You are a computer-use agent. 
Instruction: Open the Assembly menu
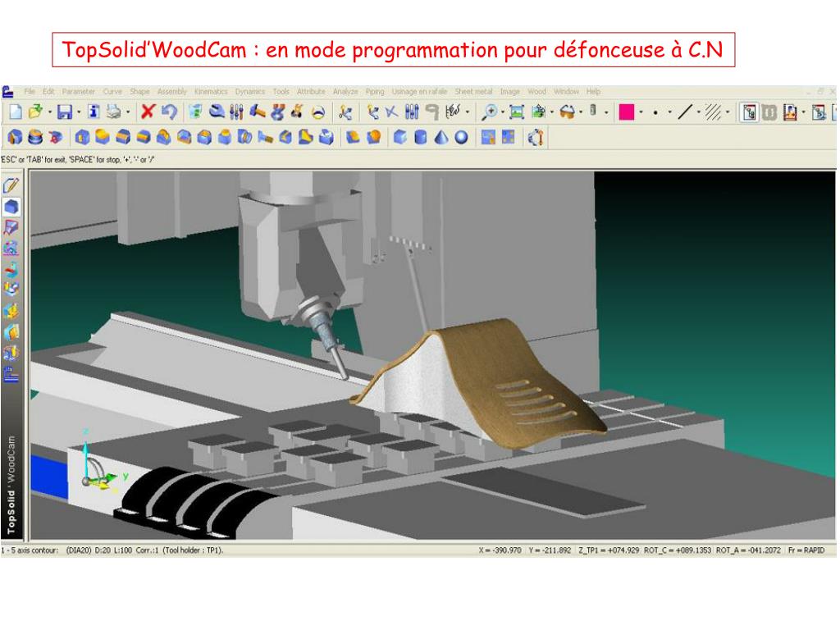[x=172, y=92]
